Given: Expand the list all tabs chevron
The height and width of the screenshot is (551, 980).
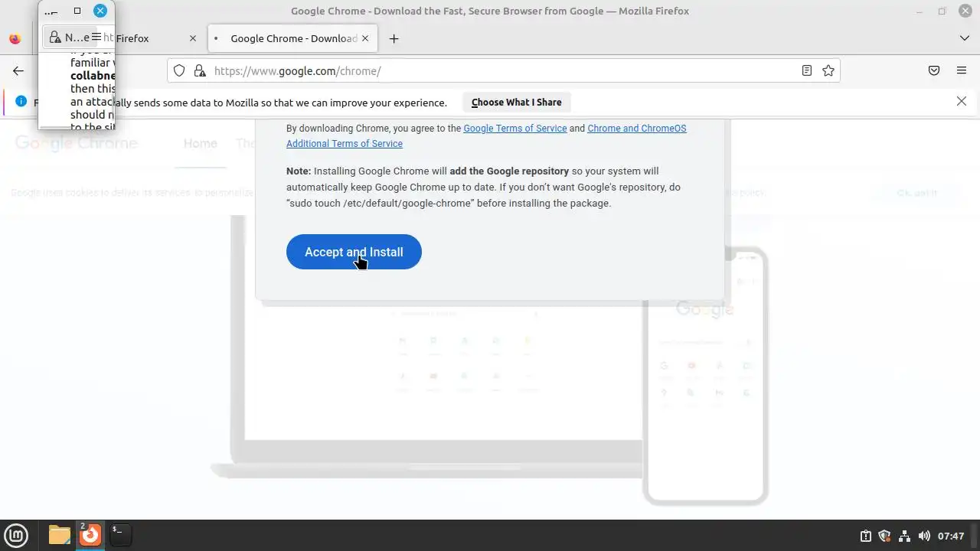Looking at the screenshot, I should point(965,38).
